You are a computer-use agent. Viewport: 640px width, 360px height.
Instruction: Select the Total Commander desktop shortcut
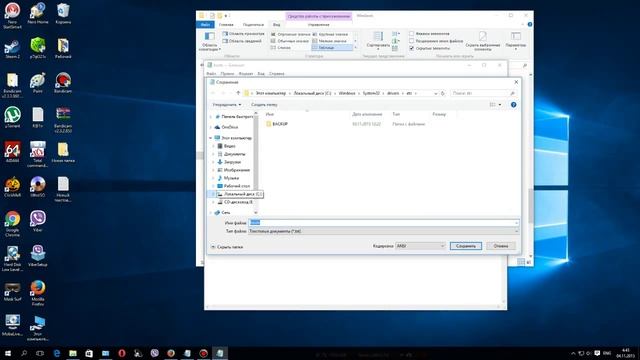click(38, 154)
